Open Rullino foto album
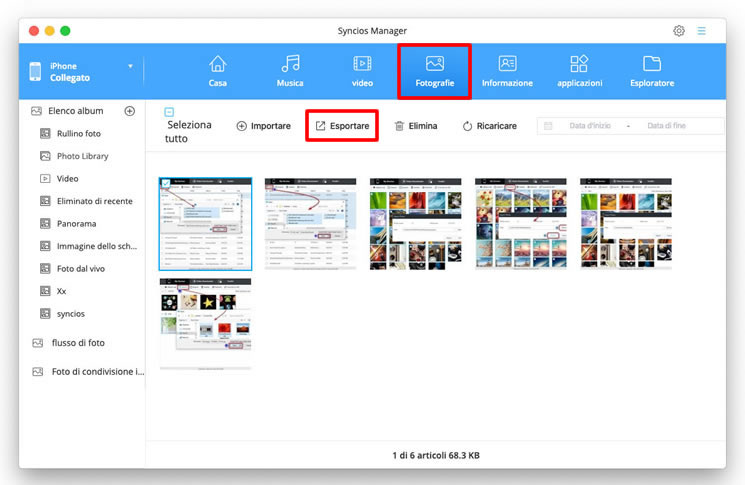This screenshot has width=745, height=485. [79, 133]
